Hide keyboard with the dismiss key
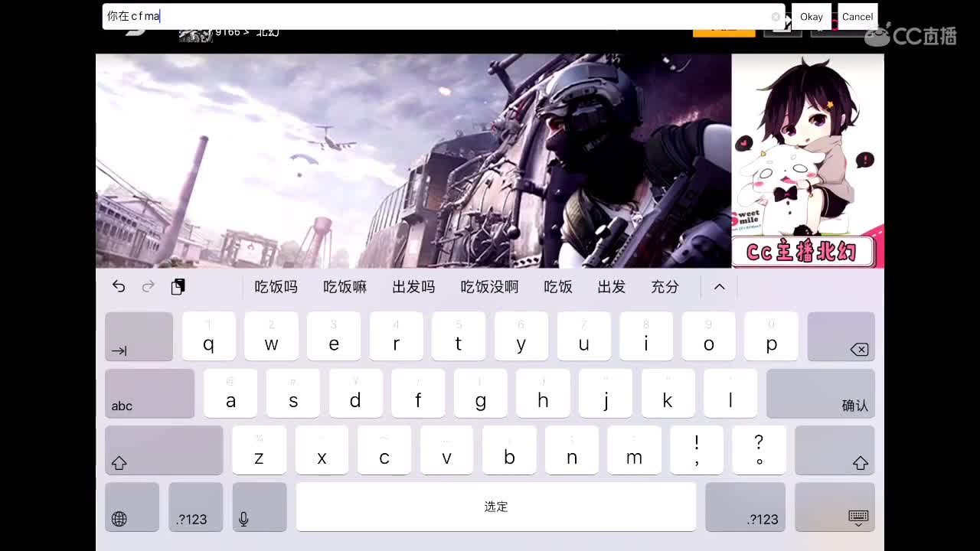Viewport: 980px width, 551px height. coord(835,507)
